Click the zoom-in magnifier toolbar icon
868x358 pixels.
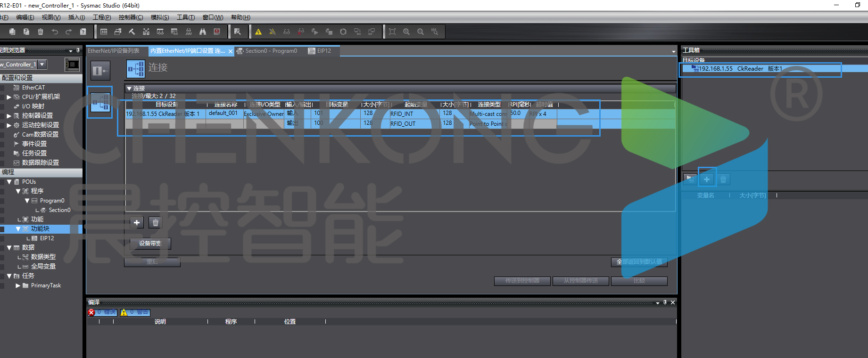tap(406, 32)
